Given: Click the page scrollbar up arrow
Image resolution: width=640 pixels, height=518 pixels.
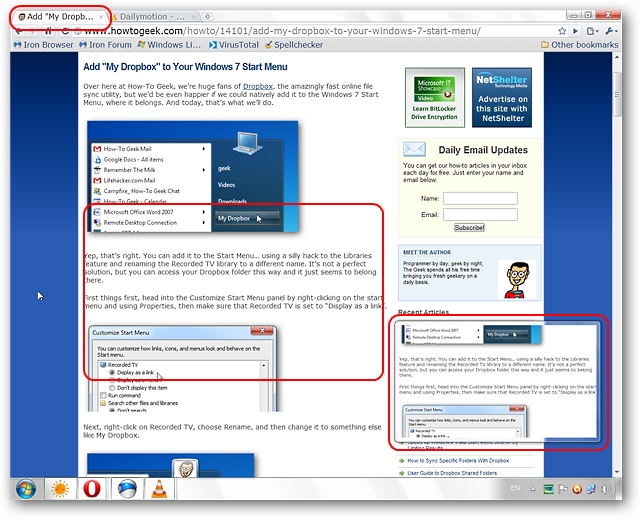Looking at the screenshot, I should click(617, 58).
